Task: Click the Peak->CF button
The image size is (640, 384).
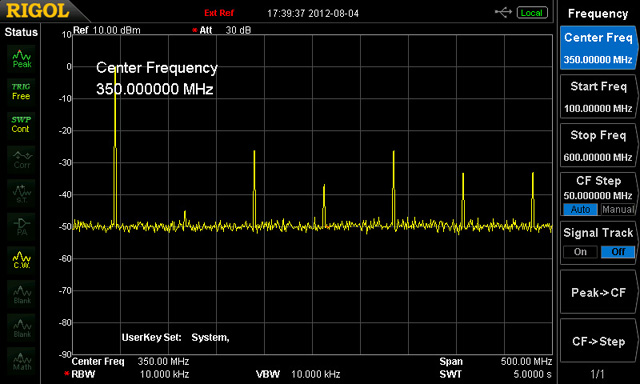Action: coord(598,293)
